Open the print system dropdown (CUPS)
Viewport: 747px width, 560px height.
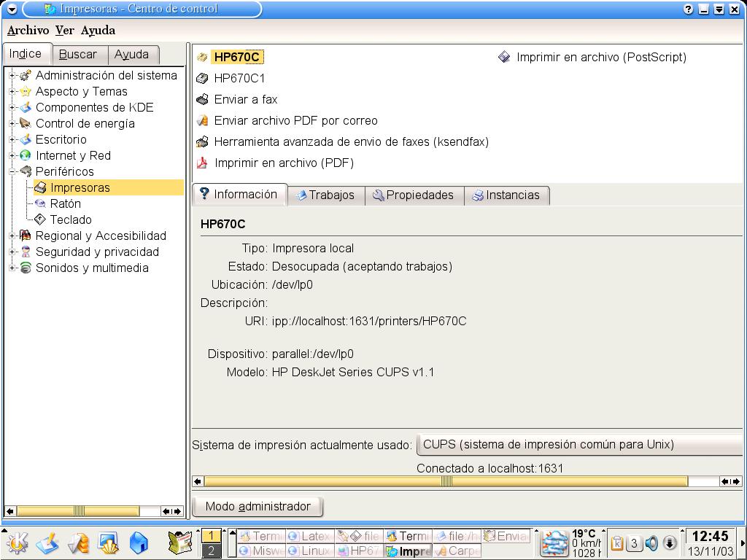(578, 445)
